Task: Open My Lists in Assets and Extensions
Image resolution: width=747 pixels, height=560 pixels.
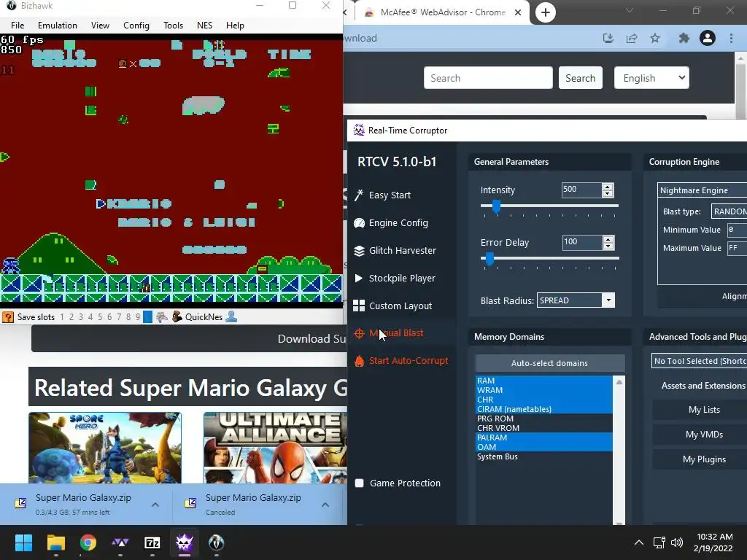Action: [704, 410]
